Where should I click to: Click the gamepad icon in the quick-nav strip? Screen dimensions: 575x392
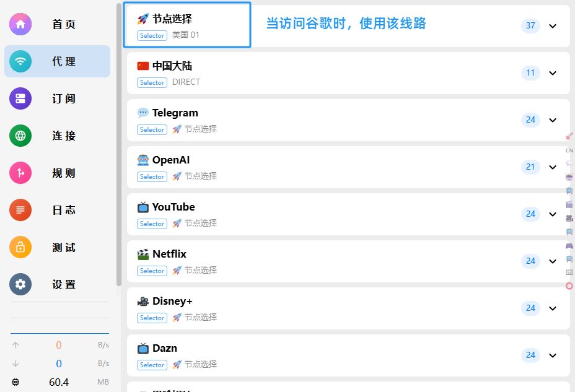click(x=569, y=246)
